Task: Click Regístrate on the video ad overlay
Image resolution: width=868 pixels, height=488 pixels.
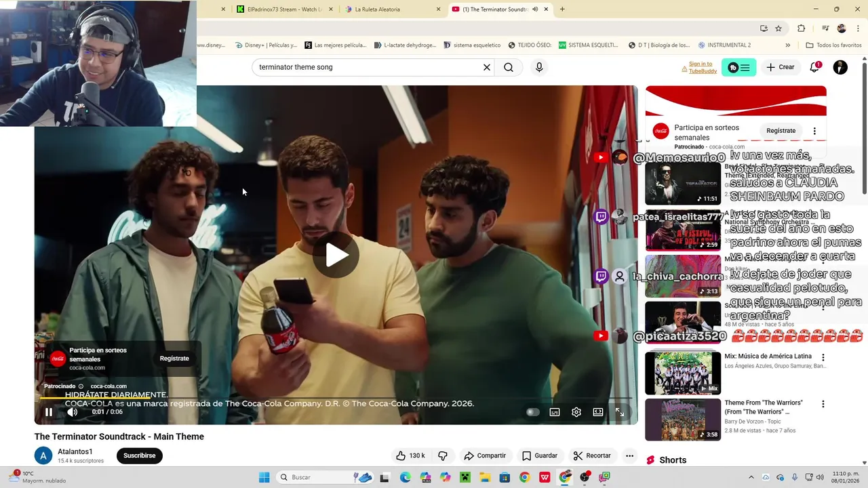Action: [174, 359]
